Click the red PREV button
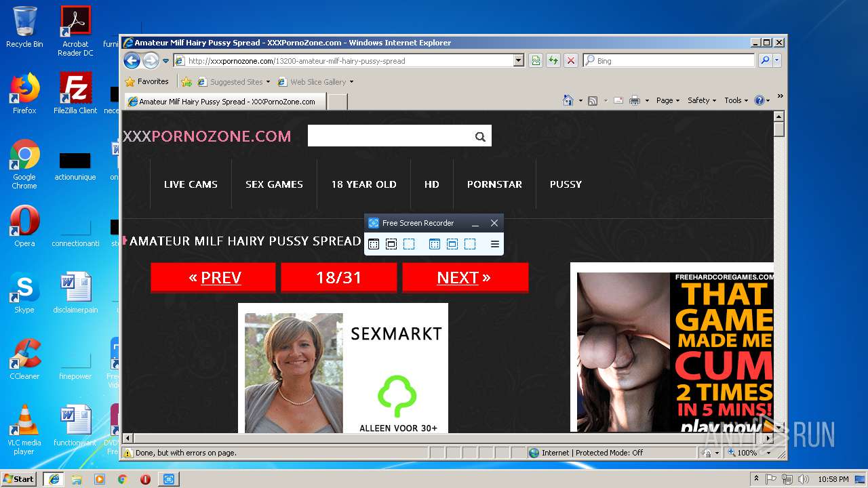The width and height of the screenshot is (868, 488). pos(214,277)
